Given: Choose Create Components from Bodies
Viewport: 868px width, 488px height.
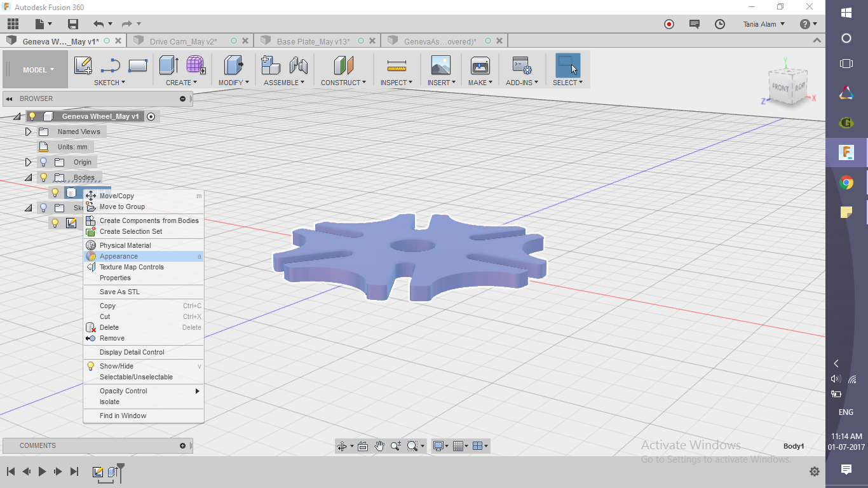Looking at the screenshot, I should coord(144,220).
